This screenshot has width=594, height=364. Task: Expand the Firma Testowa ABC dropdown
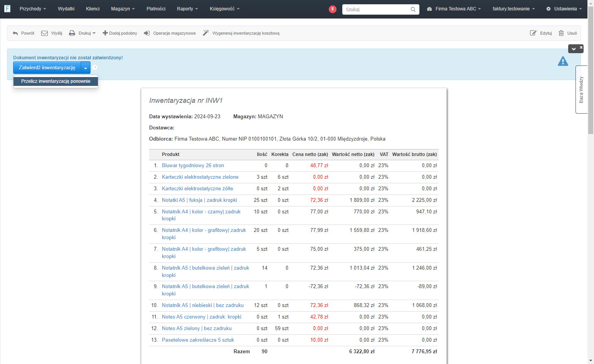point(454,9)
